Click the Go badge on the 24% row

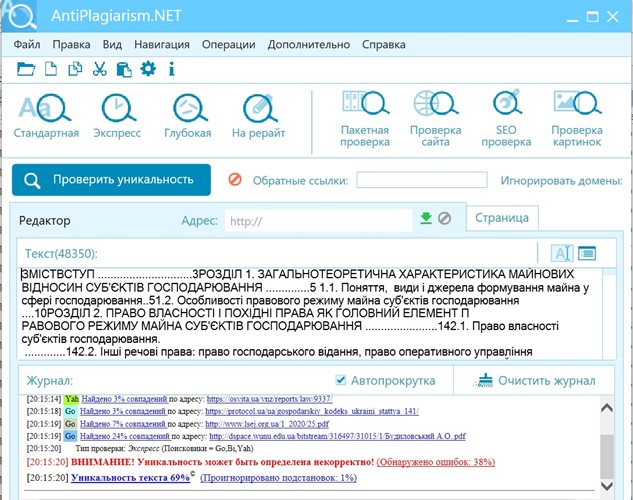pyautogui.click(x=70, y=436)
